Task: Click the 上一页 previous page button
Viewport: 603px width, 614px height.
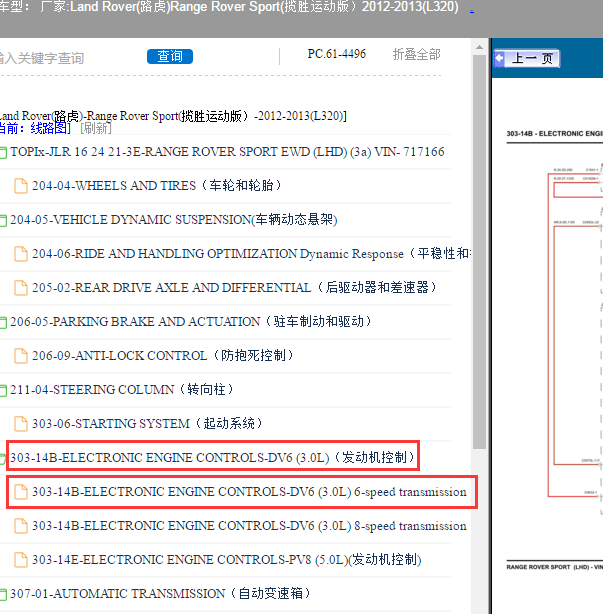Action: coord(526,59)
